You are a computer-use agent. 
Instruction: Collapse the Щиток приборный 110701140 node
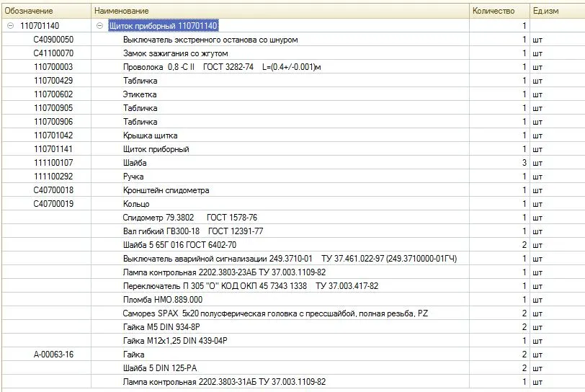point(99,26)
